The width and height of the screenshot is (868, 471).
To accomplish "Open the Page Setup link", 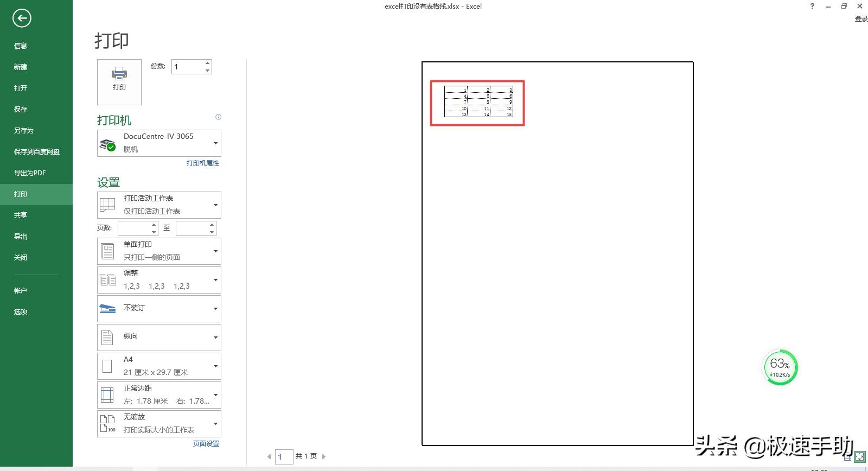I will [206, 444].
